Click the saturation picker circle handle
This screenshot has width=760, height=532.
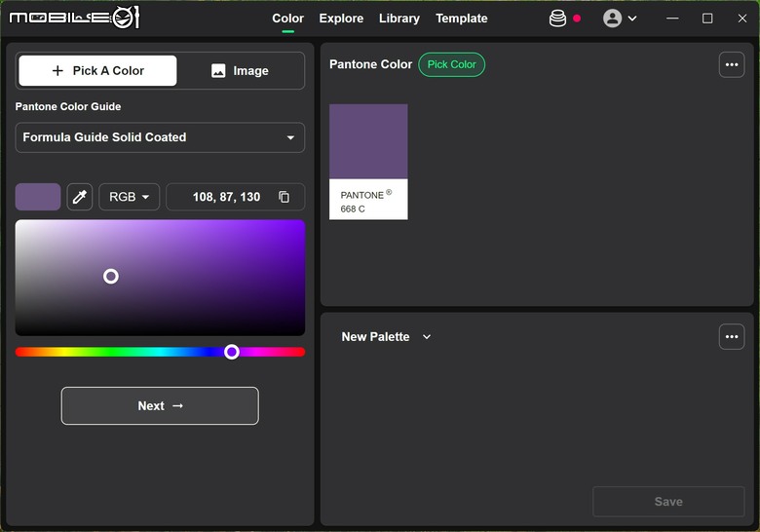tap(111, 276)
